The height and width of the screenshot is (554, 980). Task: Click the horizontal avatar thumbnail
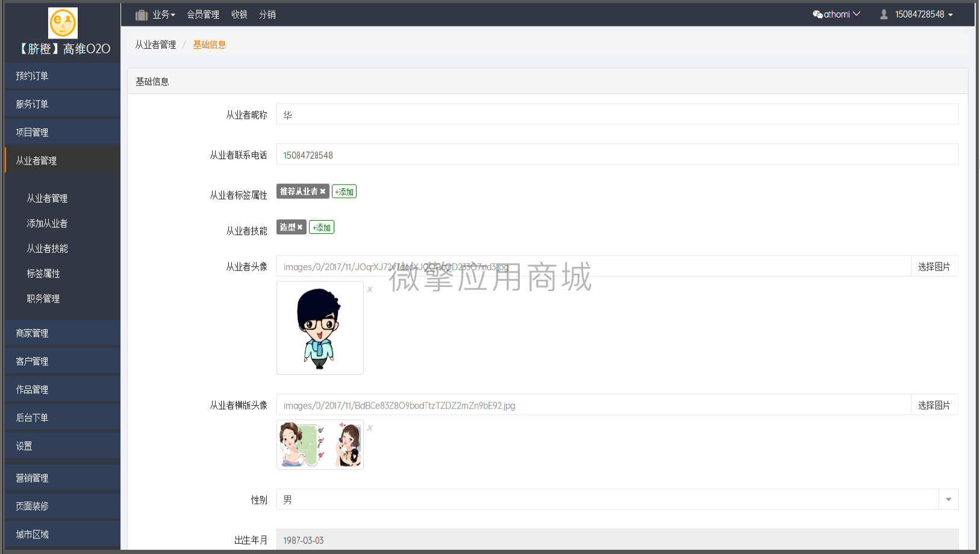click(x=320, y=444)
